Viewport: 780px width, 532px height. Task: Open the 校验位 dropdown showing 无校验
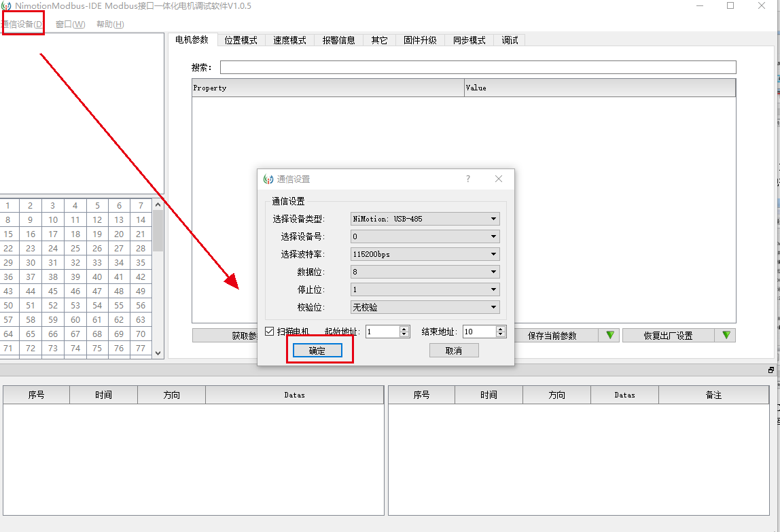click(425, 307)
